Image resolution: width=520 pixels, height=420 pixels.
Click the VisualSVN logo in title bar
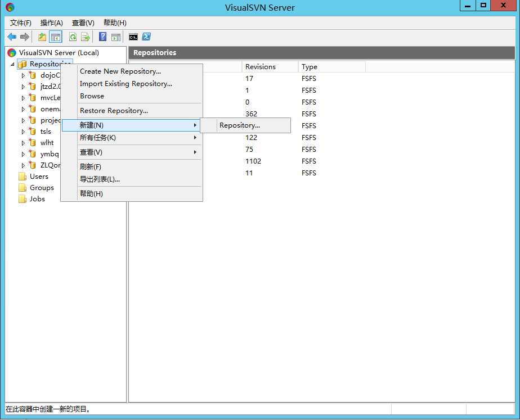(x=10, y=7)
